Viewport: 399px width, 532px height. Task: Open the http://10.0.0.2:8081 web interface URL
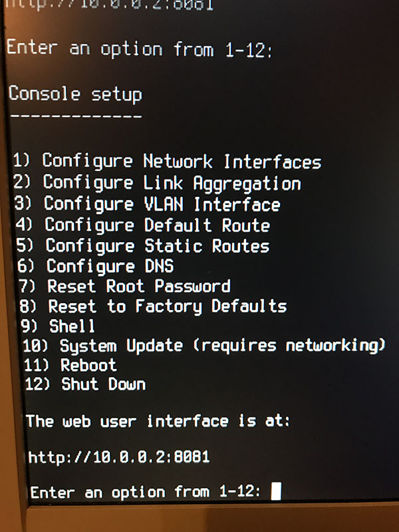click(119, 457)
